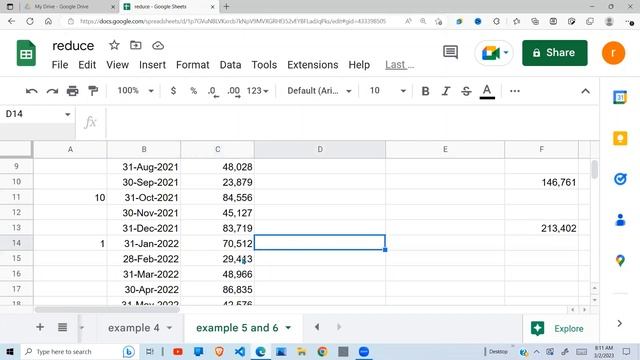The width and height of the screenshot is (640, 360).
Task: Click the Redo icon in toolbar
Action: pos(52,91)
